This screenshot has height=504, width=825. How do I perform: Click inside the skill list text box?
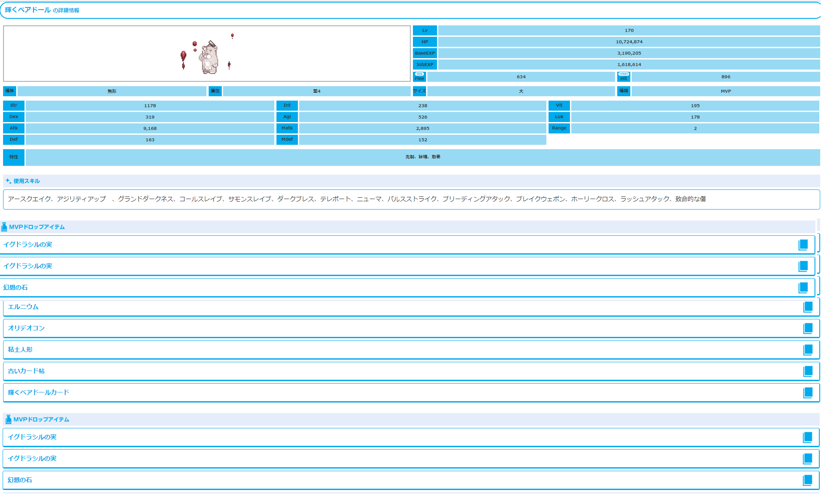coord(411,199)
